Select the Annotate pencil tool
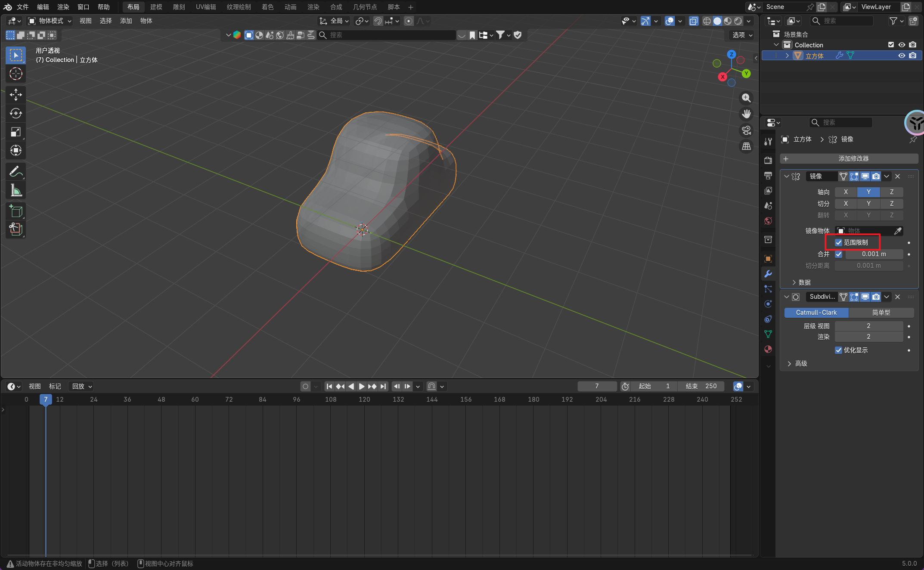The width and height of the screenshot is (924, 570). 16,172
